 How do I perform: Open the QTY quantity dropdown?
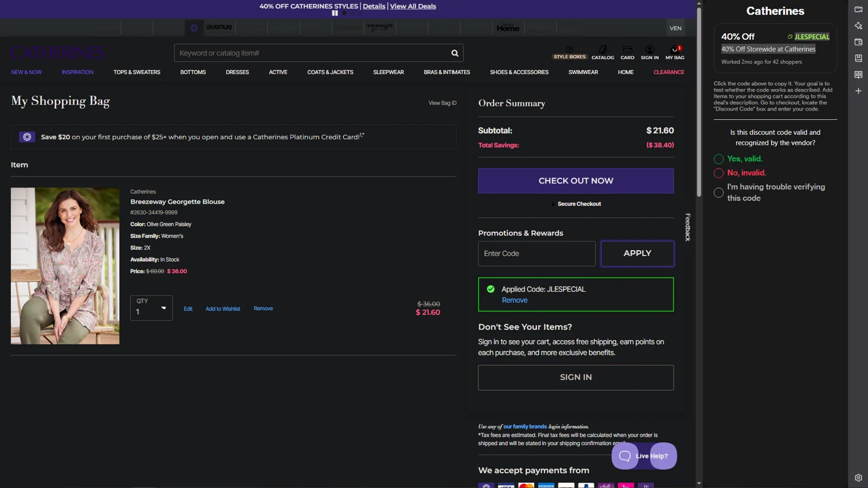pos(151,308)
